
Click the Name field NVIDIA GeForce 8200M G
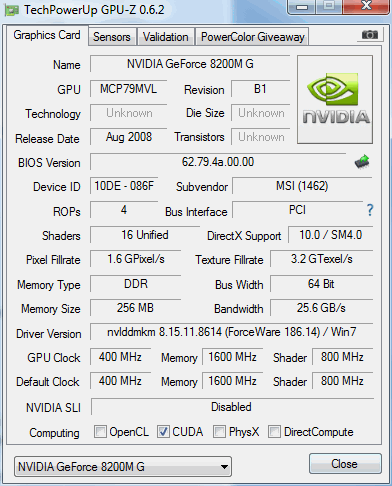point(190,64)
